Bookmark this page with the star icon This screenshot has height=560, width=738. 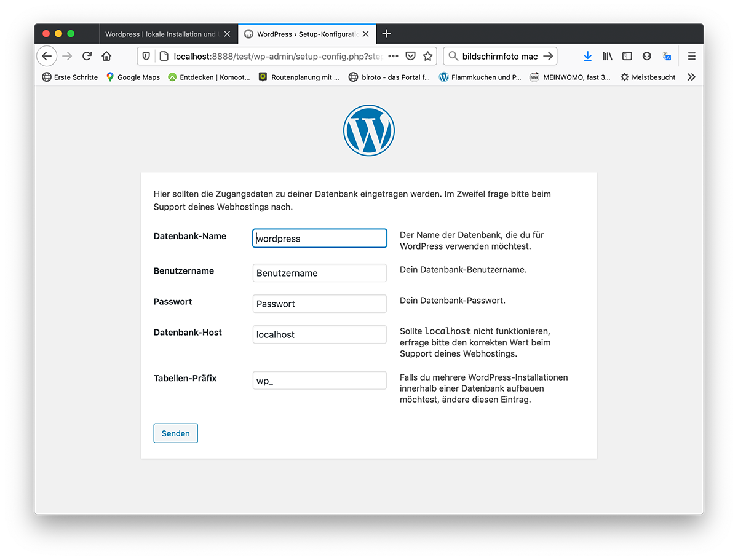428,56
